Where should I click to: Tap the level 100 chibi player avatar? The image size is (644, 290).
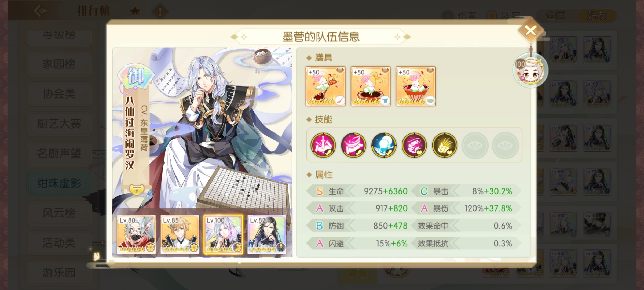pos(530,70)
